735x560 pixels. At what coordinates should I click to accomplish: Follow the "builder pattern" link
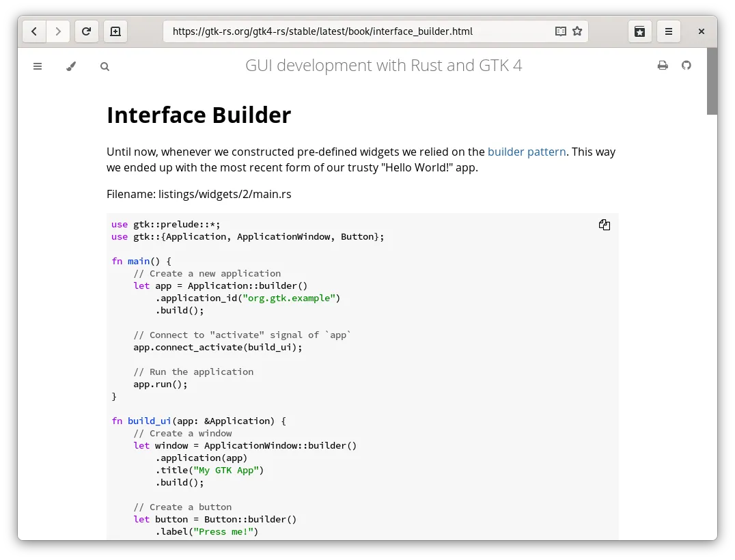click(x=527, y=152)
